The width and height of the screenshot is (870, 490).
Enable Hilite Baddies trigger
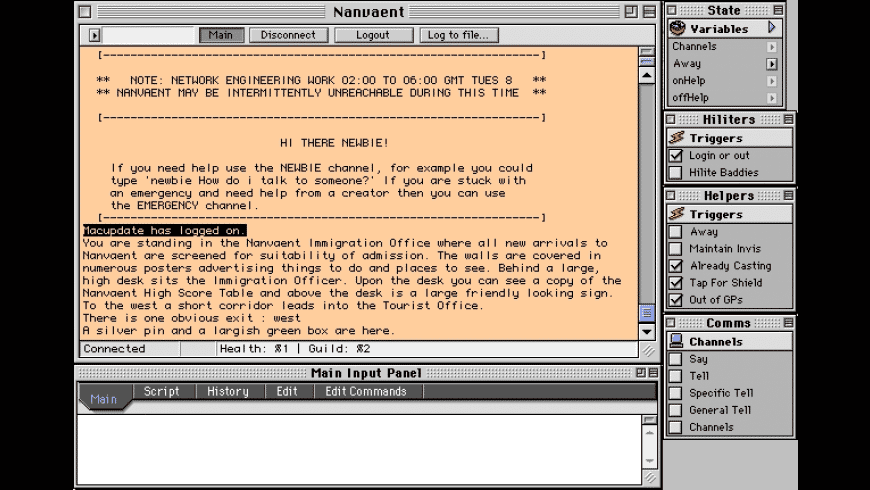[675, 173]
